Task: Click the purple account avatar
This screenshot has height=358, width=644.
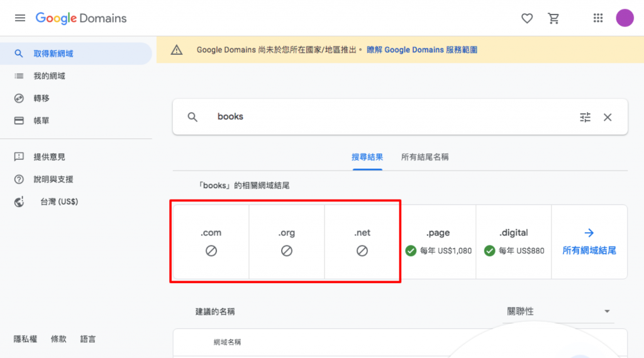Action: tap(625, 18)
